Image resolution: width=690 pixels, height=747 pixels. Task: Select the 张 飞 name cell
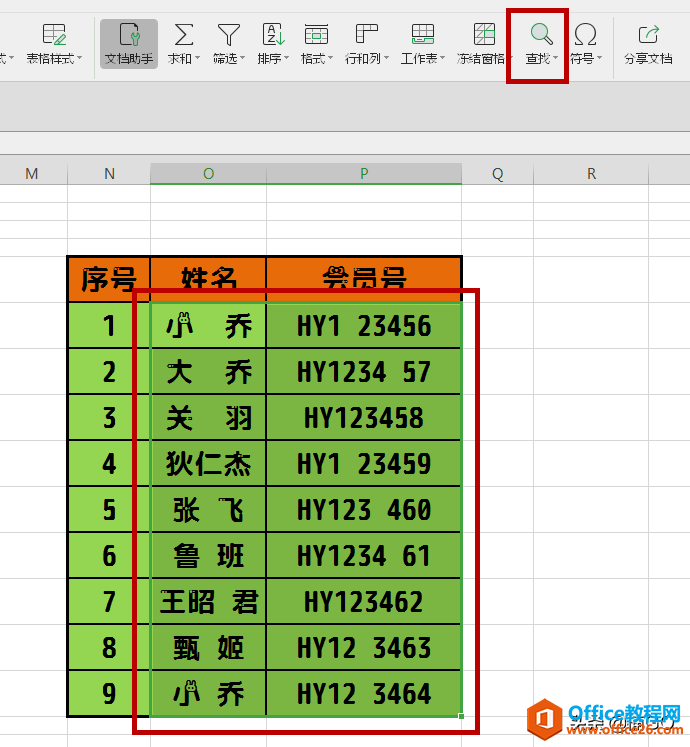pyautogui.click(x=208, y=510)
